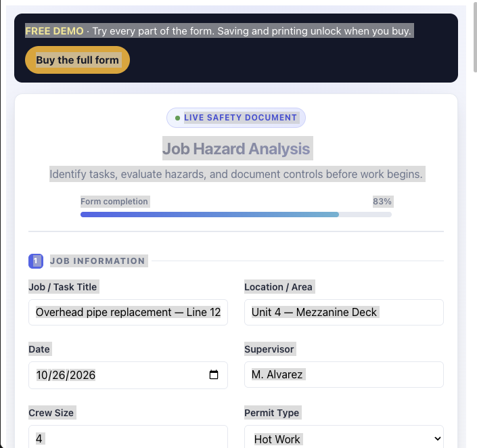Click the JOB INFORMATION section header
This screenshot has width=477, height=448.
click(x=97, y=261)
